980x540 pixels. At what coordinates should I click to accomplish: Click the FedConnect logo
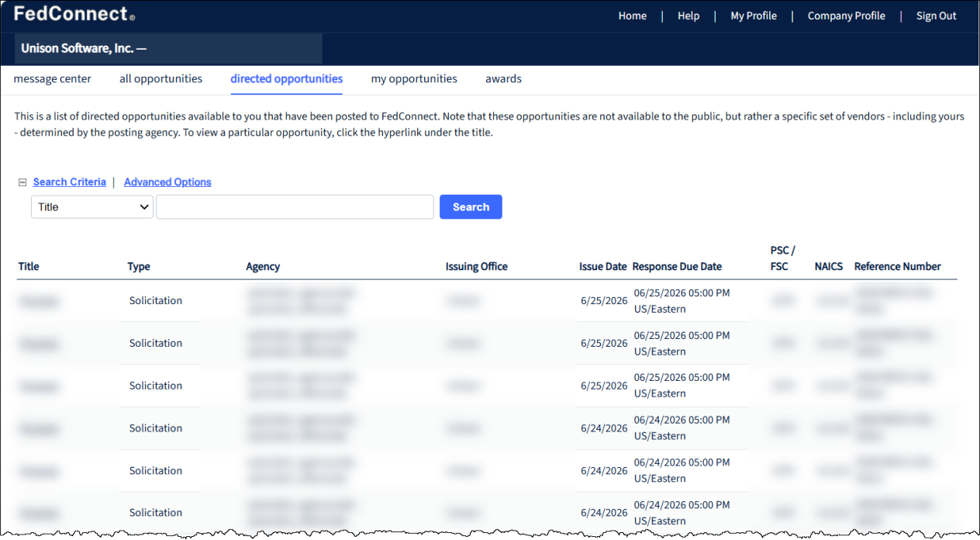[x=74, y=14]
